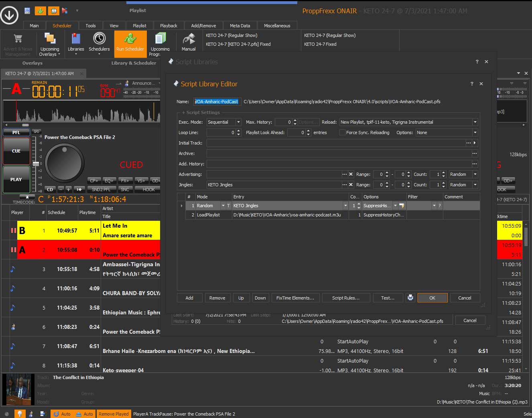The image size is (532, 418).
Task: Open the Entry dropdown for KETO Jingles row
Action: coord(345,206)
